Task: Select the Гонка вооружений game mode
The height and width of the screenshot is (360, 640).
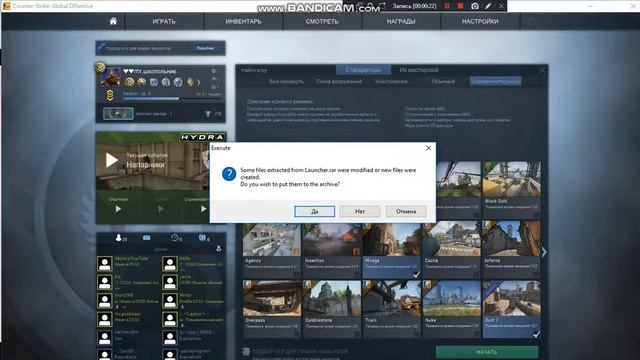Action: [x=339, y=81]
